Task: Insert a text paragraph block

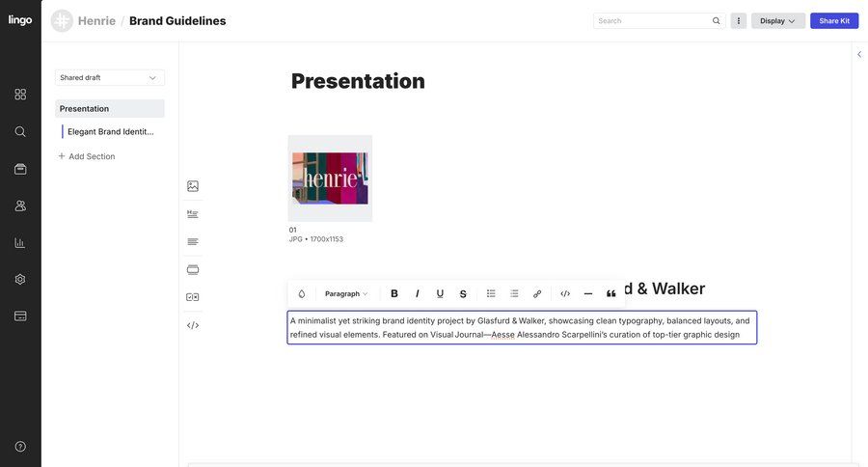Action: click(x=193, y=241)
